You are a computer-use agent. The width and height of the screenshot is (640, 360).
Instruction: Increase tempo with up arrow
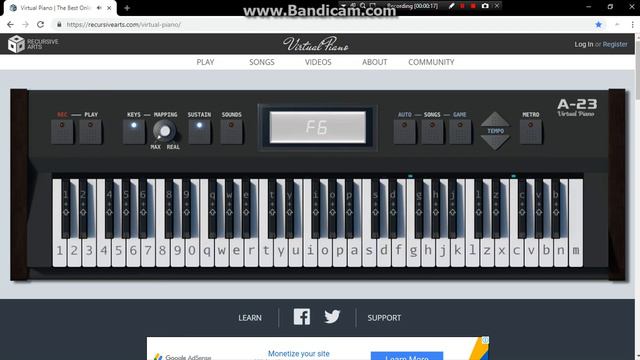point(495,119)
